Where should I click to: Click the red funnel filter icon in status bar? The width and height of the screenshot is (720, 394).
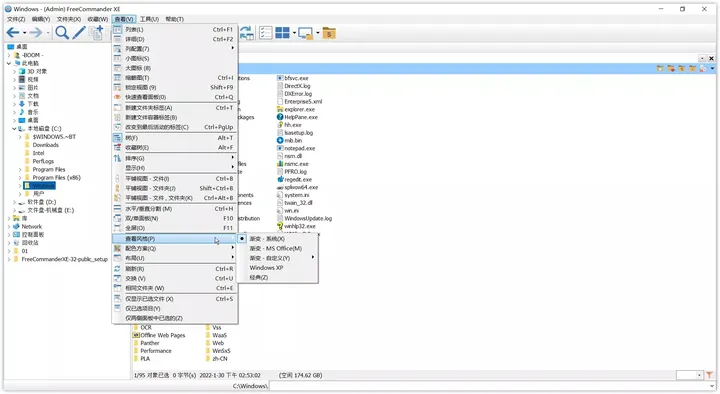709,375
